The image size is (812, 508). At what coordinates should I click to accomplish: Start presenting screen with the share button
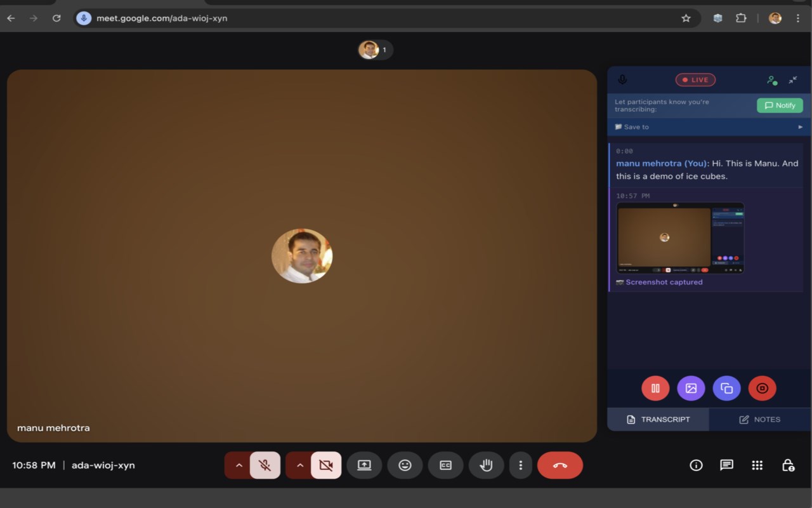(x=364, y=465)
